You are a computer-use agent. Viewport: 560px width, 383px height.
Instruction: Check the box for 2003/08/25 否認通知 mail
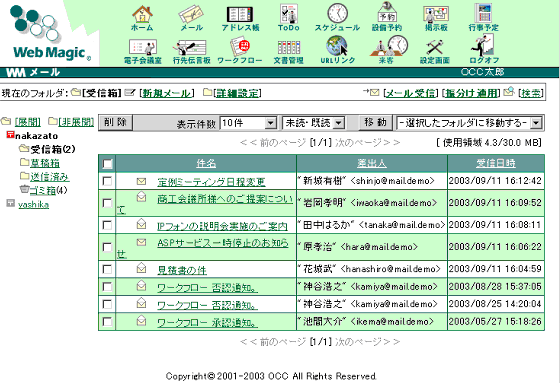click(107, 304)
